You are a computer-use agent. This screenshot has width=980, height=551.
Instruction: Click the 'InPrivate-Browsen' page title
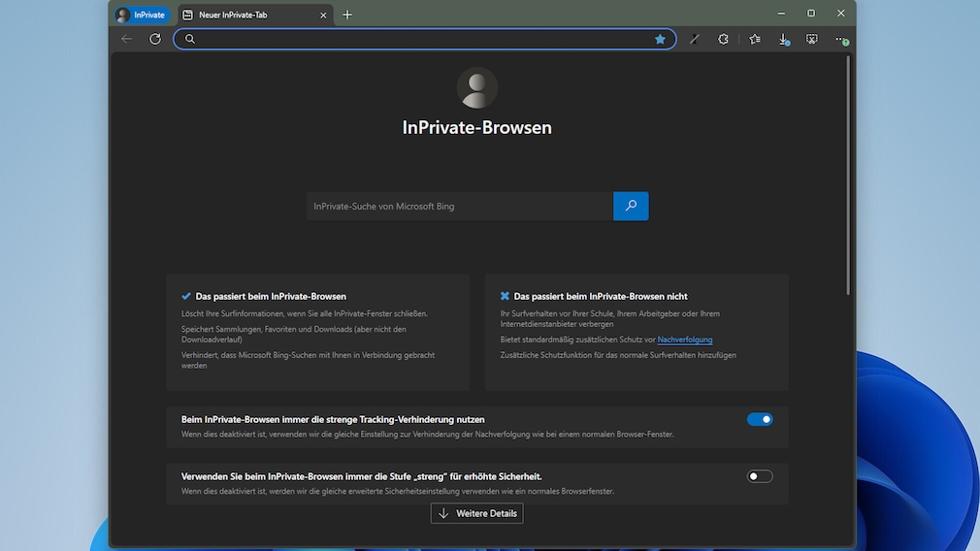click(476, 127)
